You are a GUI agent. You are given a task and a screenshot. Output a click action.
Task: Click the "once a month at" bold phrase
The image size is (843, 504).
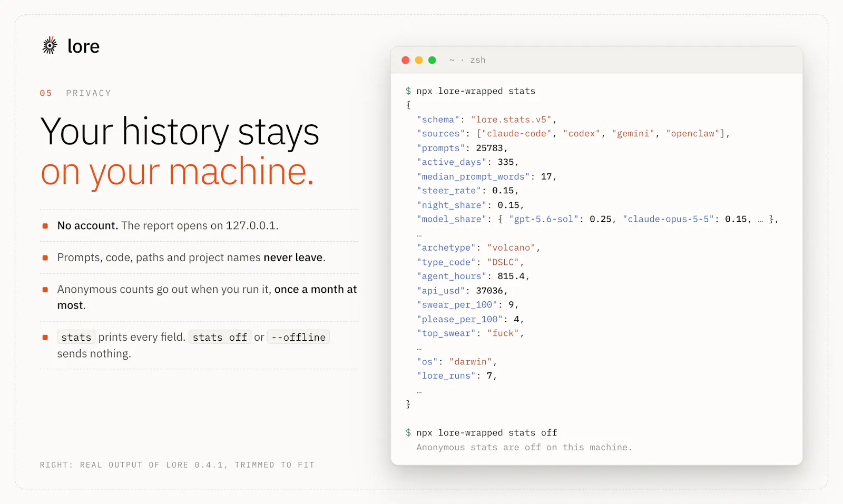316,289
